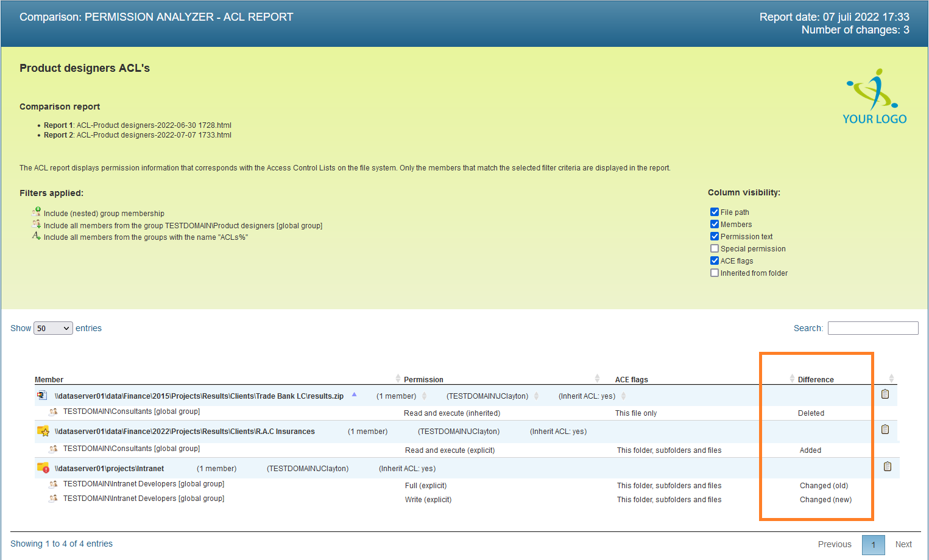Image resolution: width=929 pixels, height=560 pixels.
Task: Click 'Read and execute (explicit)' permission cell
Action: pos(450,450)
